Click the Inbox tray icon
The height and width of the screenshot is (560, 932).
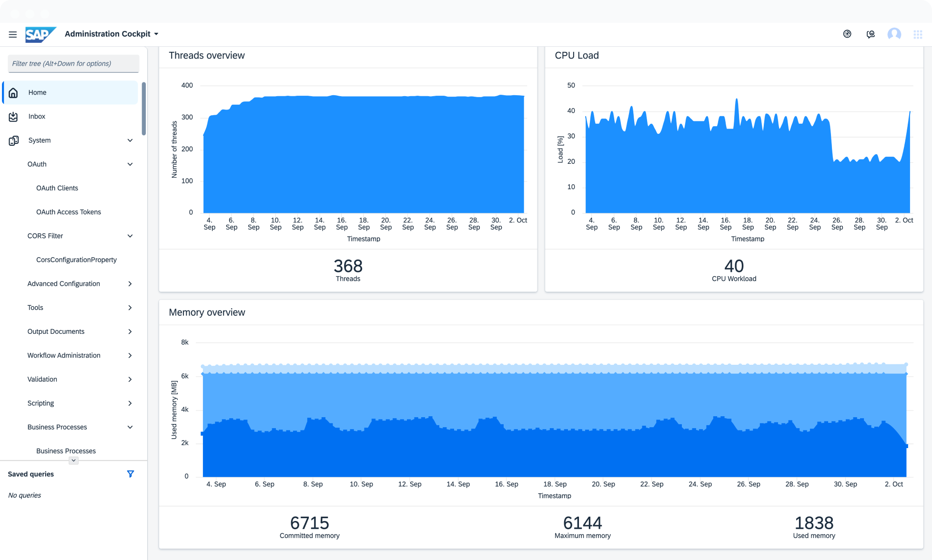click(13, 117)
